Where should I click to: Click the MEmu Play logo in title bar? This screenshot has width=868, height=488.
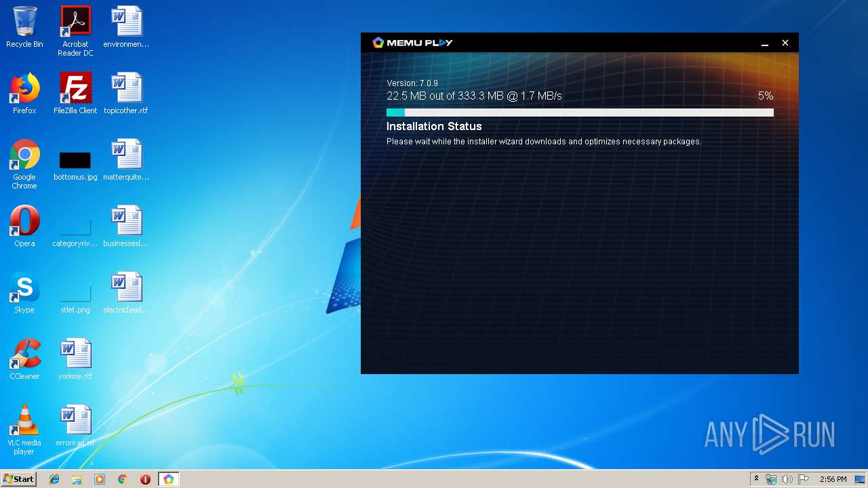pos(412,43)
